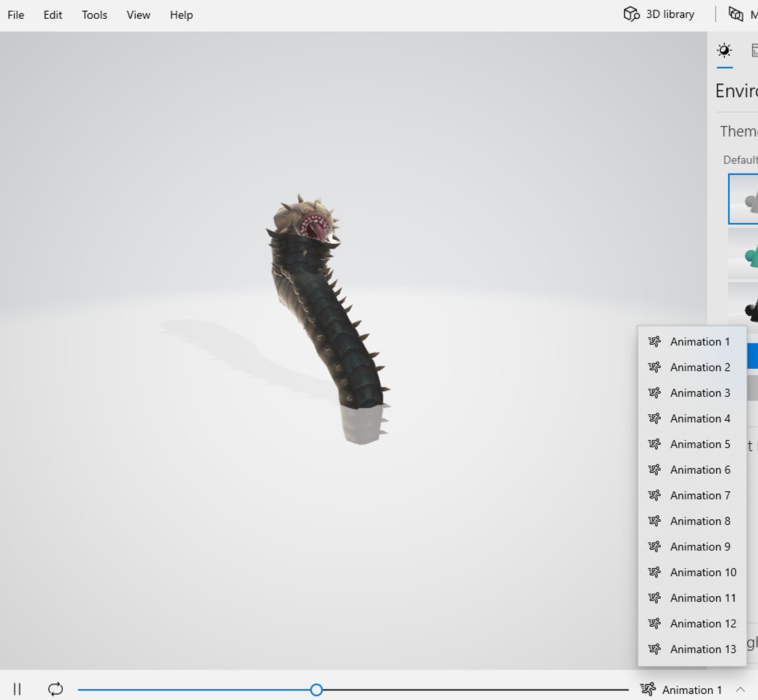Choose Animation 7 from the list
758x700 pixels.
(693, 495)
